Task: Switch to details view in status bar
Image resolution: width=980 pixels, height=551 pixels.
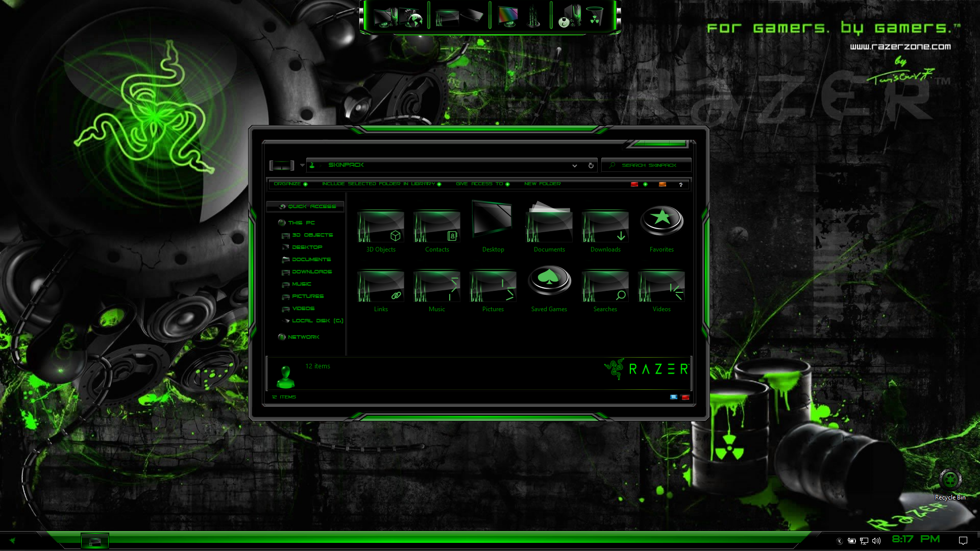Action: point(673,397)
